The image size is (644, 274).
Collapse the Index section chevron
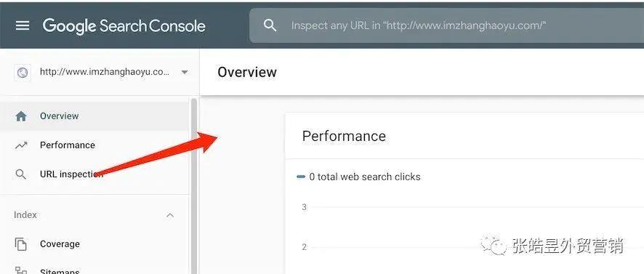(170, 215)
